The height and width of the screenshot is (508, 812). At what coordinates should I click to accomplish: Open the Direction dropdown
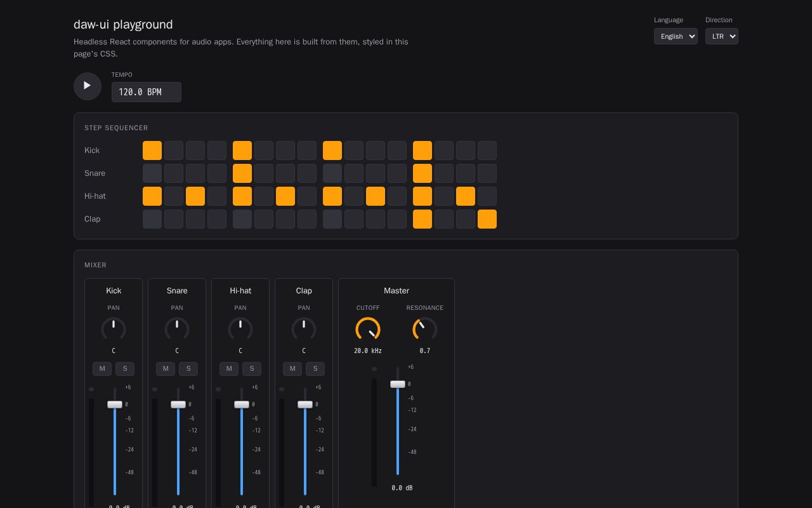pos(722,36)
